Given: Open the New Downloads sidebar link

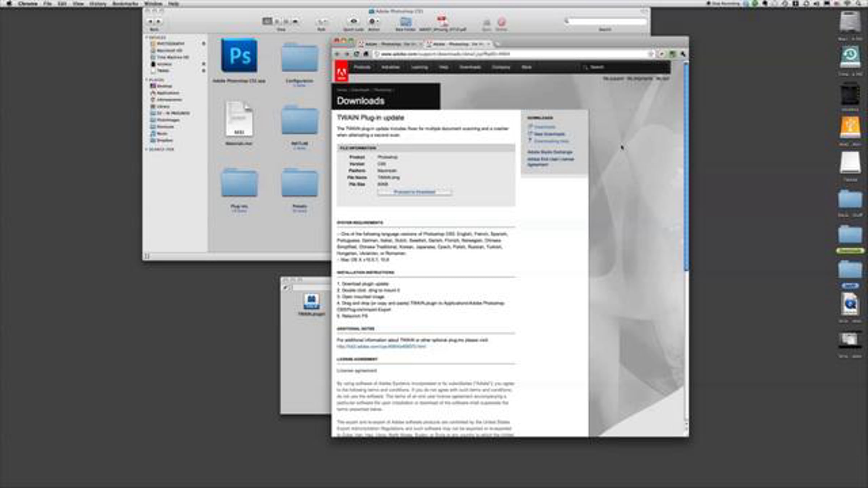Looking at the screenshot, I should (549, 134).
